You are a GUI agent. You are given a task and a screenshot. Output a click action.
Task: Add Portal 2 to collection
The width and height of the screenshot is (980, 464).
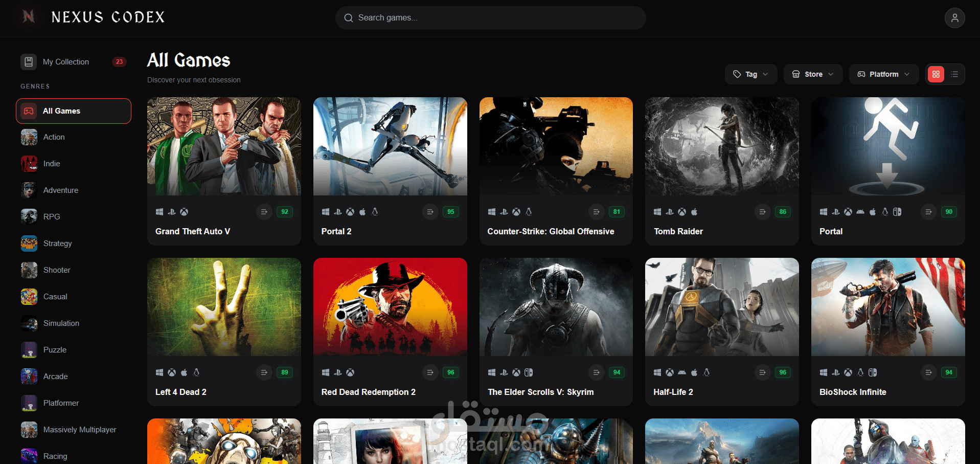pos(430,212)
